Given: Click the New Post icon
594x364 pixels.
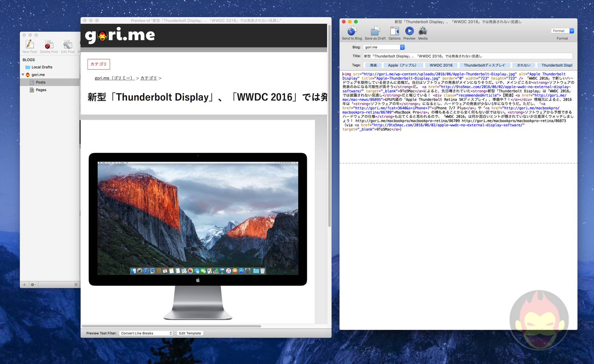Looking at the screenshot, I should pos(30,44).
